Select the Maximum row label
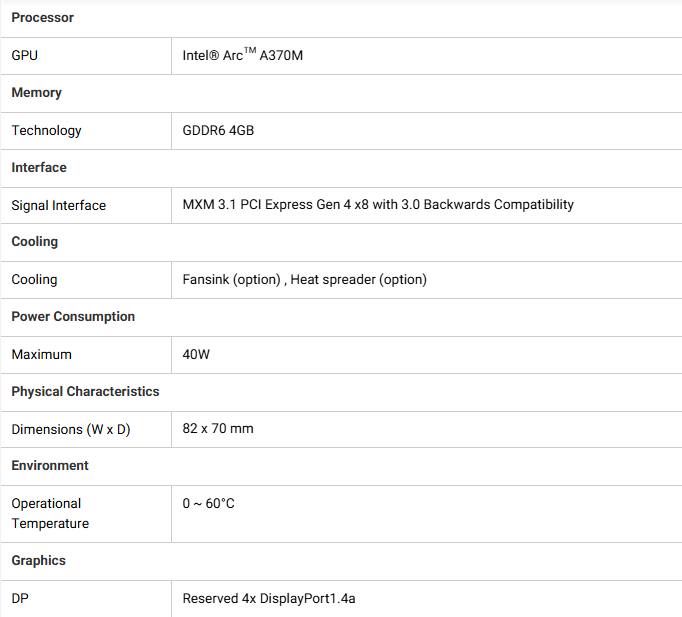The image size is (682, 617). (41, 354)
